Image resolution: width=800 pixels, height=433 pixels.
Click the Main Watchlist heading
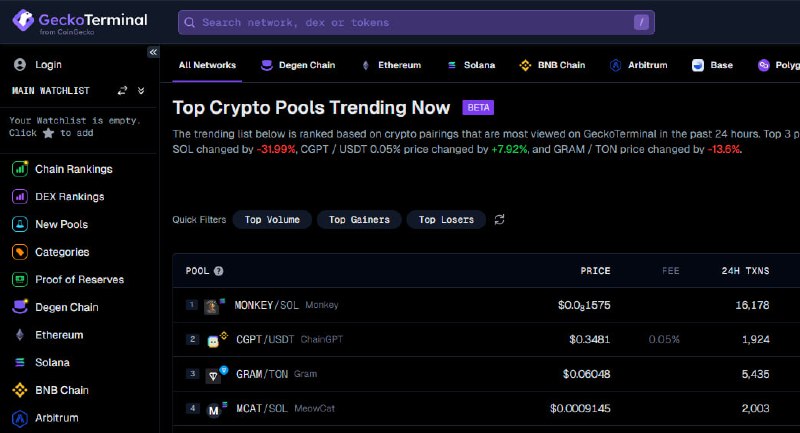[51, 91]
